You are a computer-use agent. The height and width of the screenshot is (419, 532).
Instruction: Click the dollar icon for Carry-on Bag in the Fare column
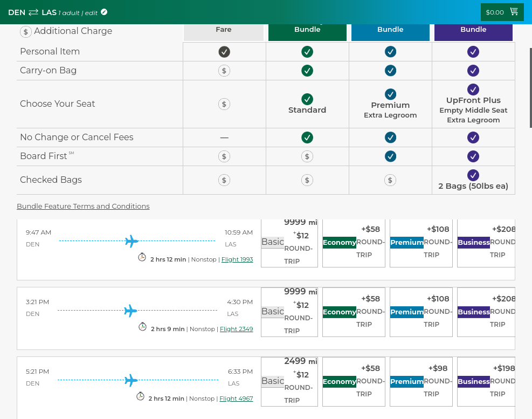coord(224,71)
